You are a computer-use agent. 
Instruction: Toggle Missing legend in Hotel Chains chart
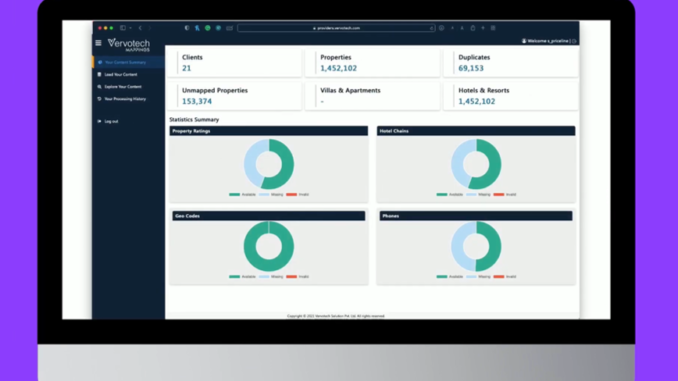(478, 195)
